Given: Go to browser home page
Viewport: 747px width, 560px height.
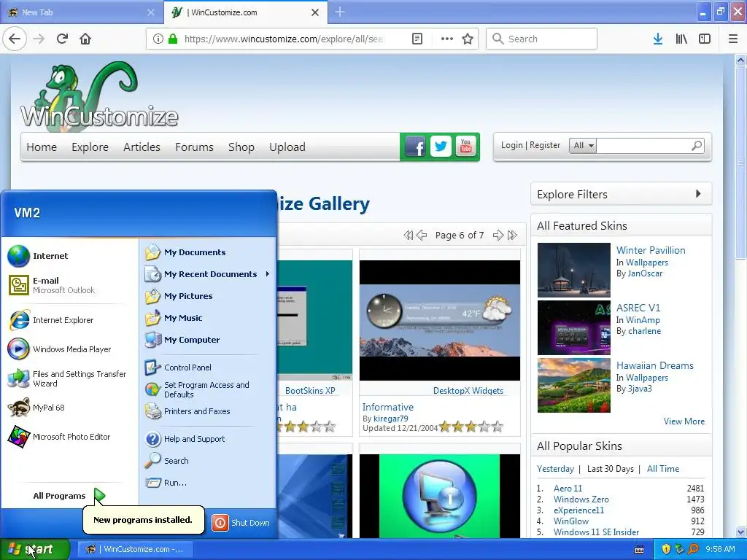Looking at the screenshot, I should [x=85, y=39].
